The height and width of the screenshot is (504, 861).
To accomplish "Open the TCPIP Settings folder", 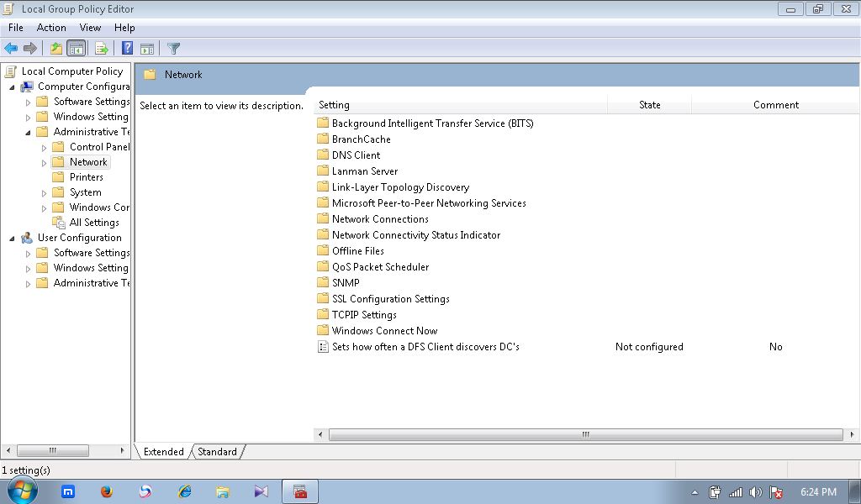I will click(x=364, y=314).
